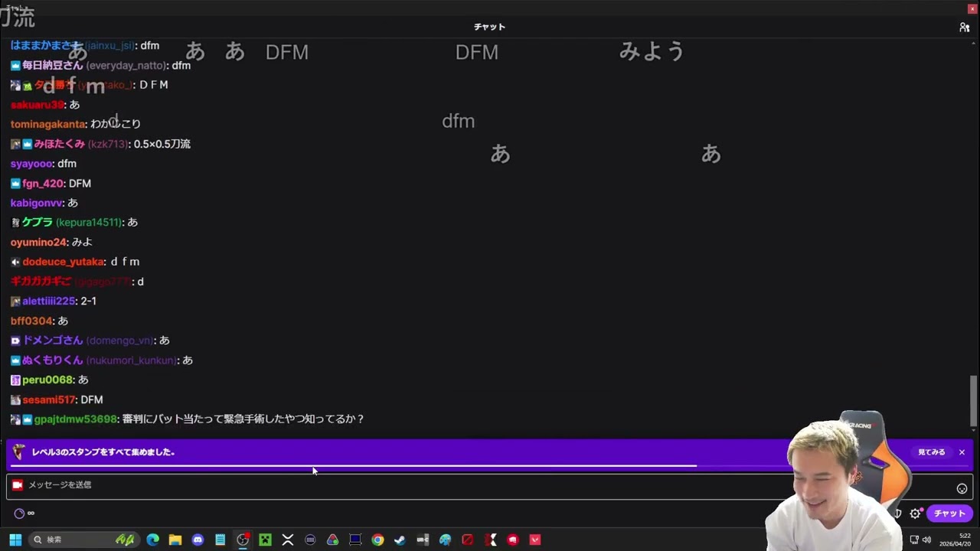Open white X-shaped app on taskbar
Screen dimensions: 980x551
point(288,540)
